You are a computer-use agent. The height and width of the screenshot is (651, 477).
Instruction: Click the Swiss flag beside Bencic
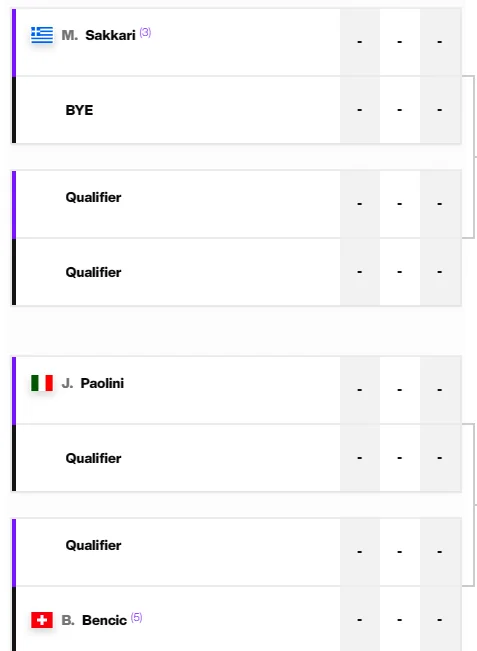(42, 620)
